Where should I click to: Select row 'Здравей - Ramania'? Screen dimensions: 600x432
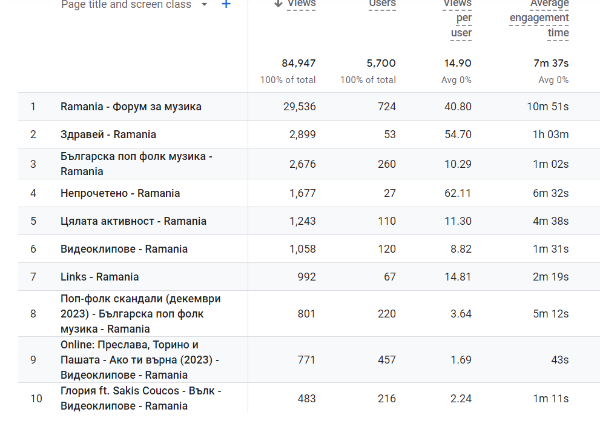tap(309, 134)
